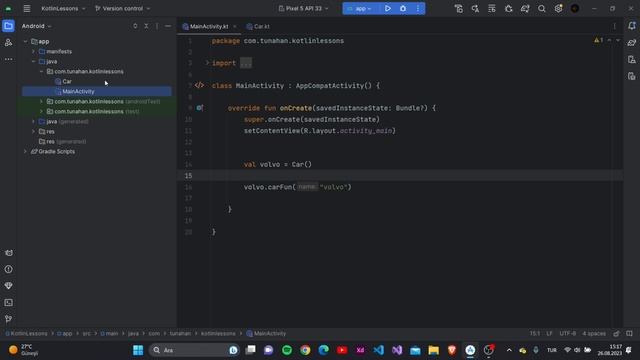Click warning indicator in editor corner
The height and width of the screenshot is (360, 640).
(x=598, y=40)
